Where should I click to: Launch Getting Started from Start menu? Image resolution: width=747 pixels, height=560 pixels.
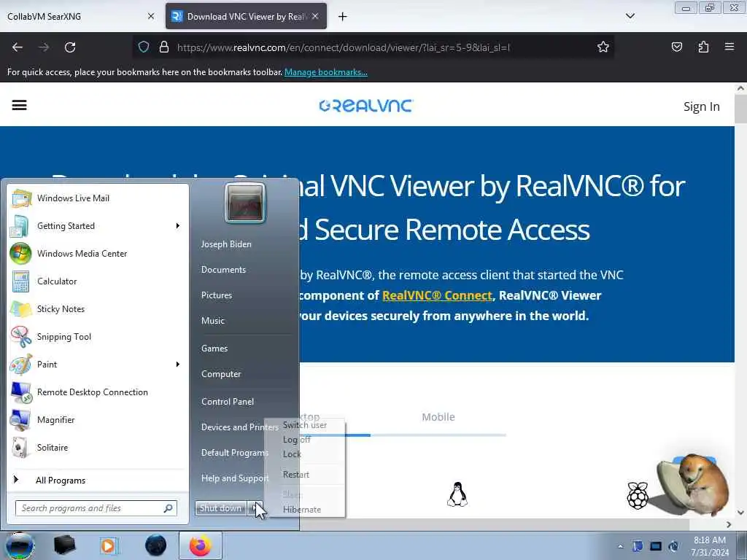[x=98, y=226]
